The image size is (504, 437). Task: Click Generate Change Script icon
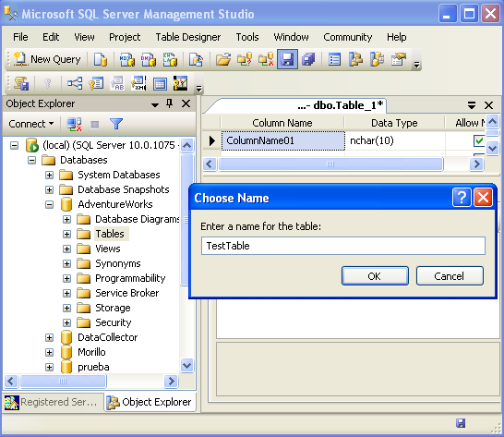coord(21,84)
